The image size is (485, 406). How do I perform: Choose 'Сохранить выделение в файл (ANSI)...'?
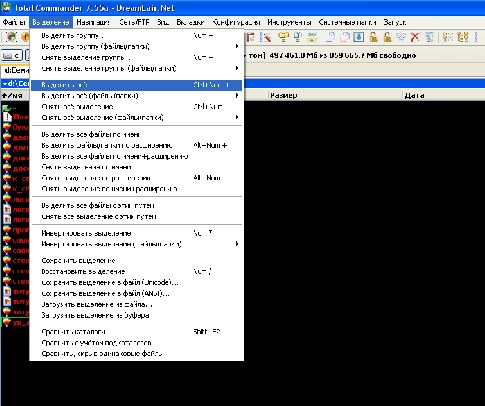click(137, 293)
